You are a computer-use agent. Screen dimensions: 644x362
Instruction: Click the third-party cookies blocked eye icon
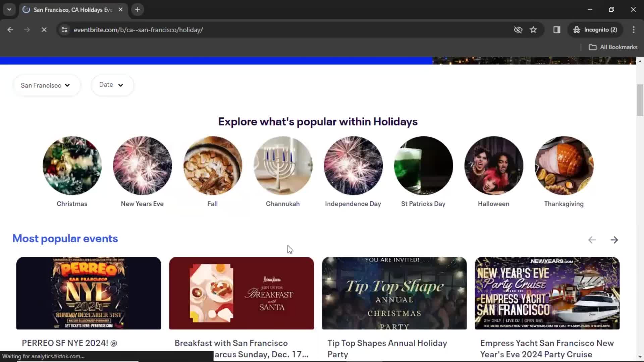pyautogui.click(x=518, y=30)
